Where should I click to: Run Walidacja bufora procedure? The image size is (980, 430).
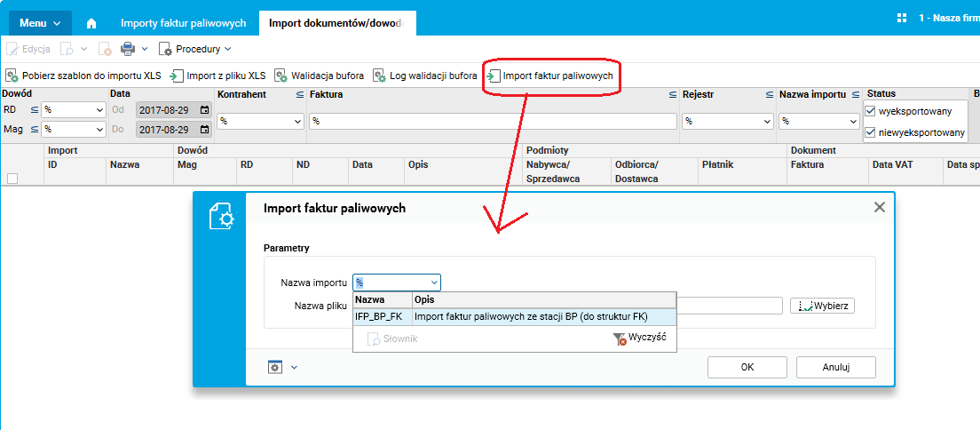320,76
